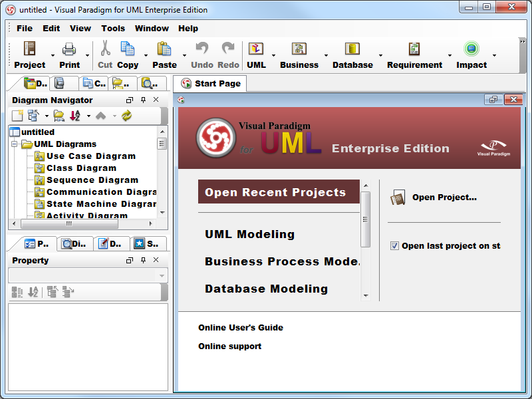The width and height of the screenshot is (532, 399).
Task: Open the Paste button dropdown arrow
Action: [x=184, y=55]
